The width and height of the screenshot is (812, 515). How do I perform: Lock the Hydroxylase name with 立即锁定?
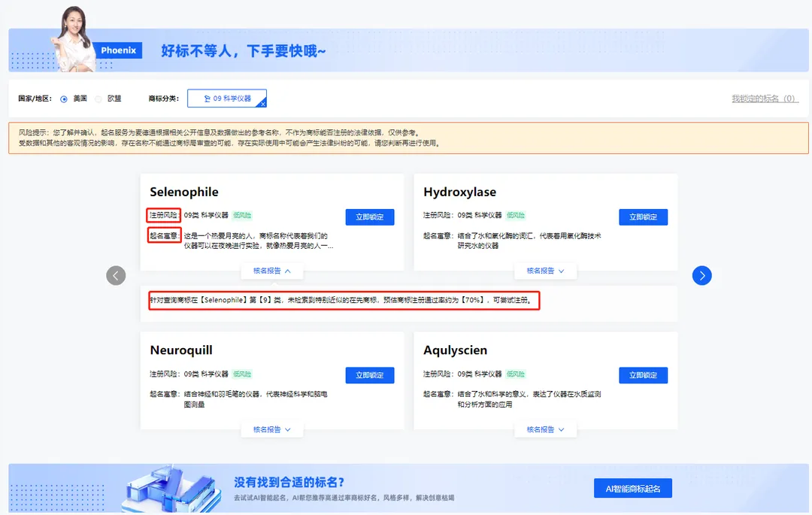click(x=643, y=217)
